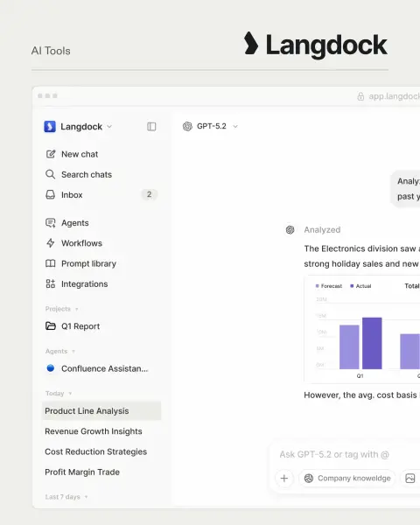Click the New chat pencil icon
420x525 pixels.
[50, 154]
